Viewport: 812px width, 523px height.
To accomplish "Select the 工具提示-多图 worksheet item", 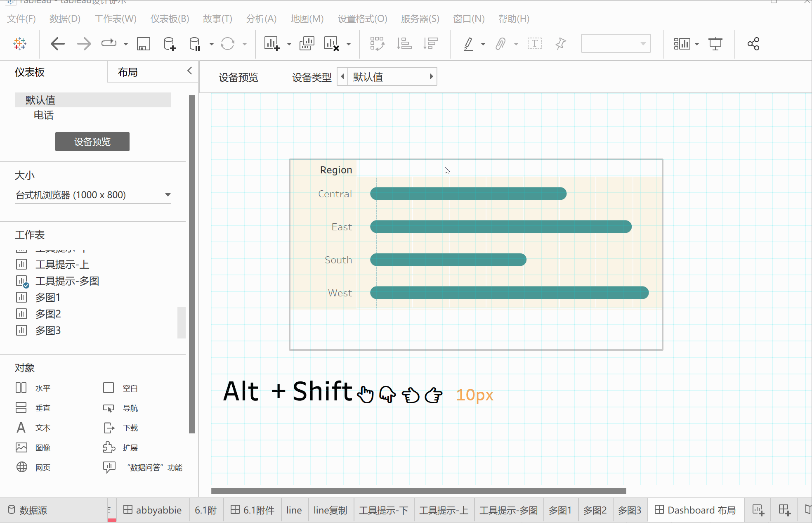I will tap(67, 281).
